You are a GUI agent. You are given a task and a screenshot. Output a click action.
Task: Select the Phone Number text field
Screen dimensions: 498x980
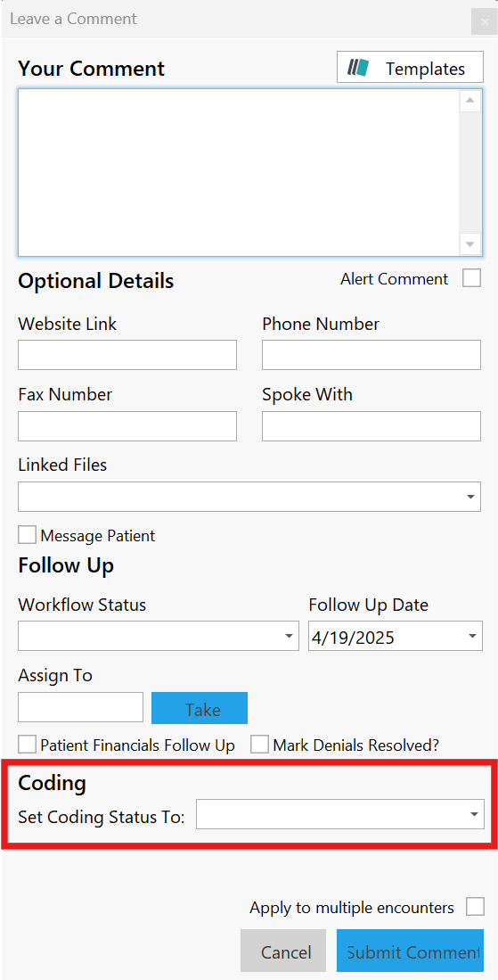371,355
